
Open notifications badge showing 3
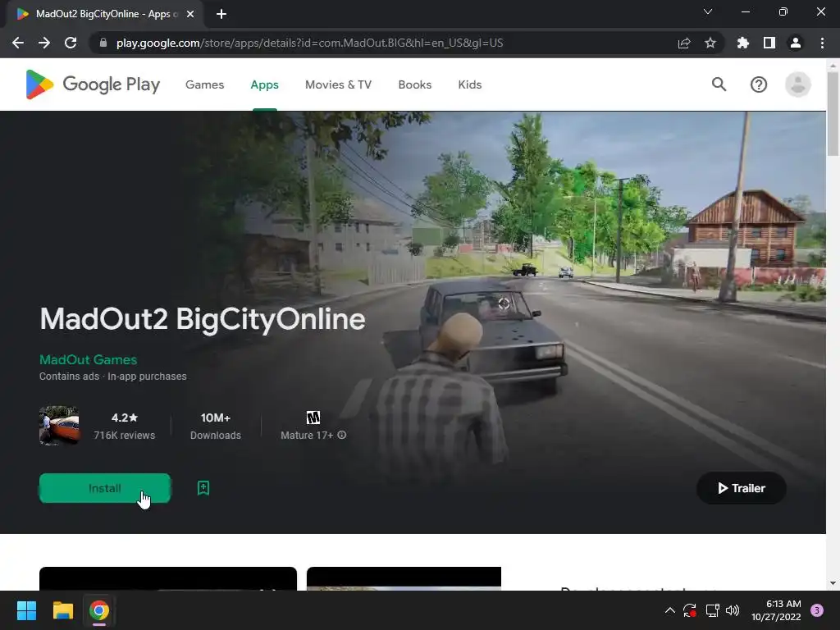pyautogui.click(x=817, y=610)
